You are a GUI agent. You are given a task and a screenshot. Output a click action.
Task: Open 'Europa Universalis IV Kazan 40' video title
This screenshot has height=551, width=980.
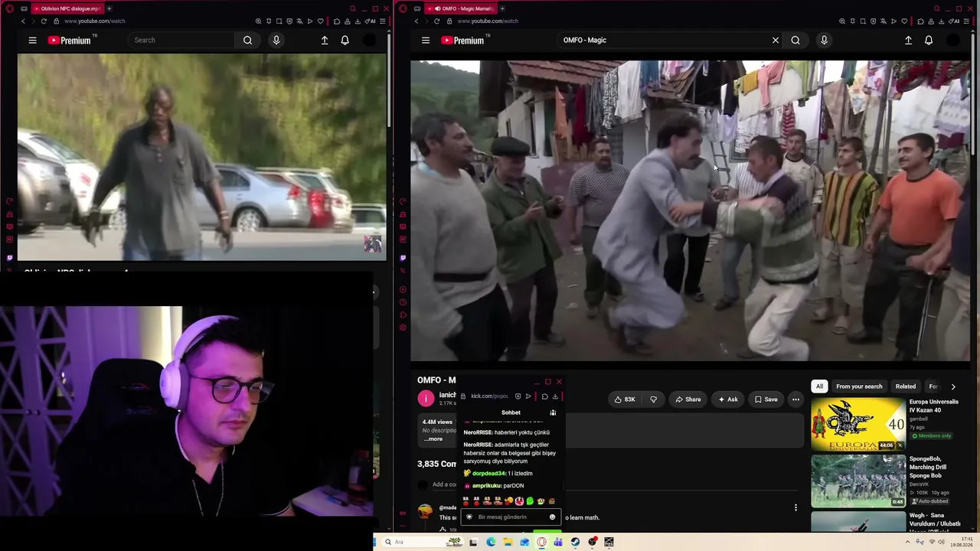934,406
